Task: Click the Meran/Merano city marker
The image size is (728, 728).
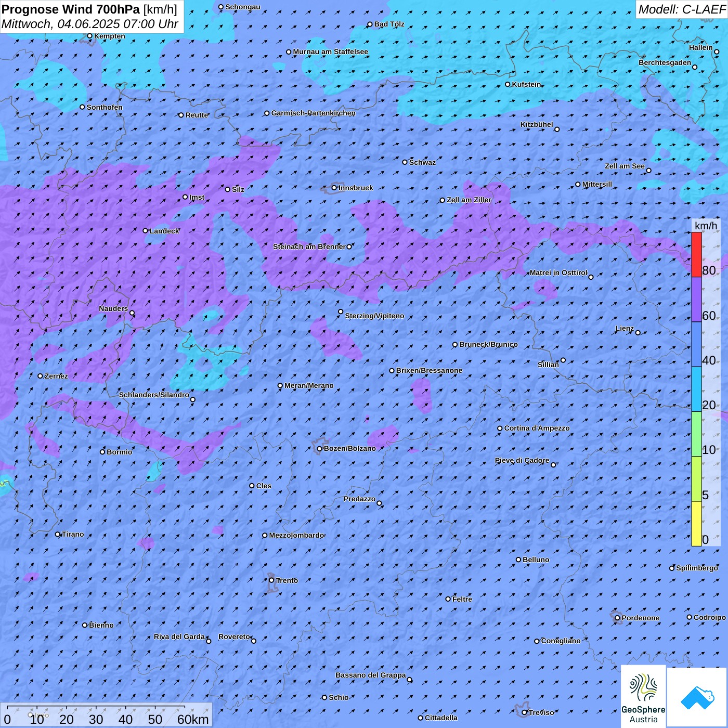Action: [280, 386]
